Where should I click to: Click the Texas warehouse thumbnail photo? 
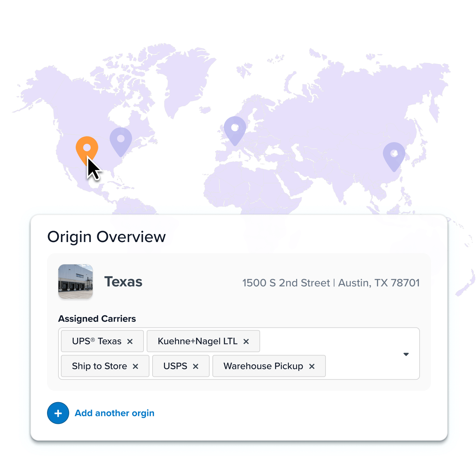point(75,281)
